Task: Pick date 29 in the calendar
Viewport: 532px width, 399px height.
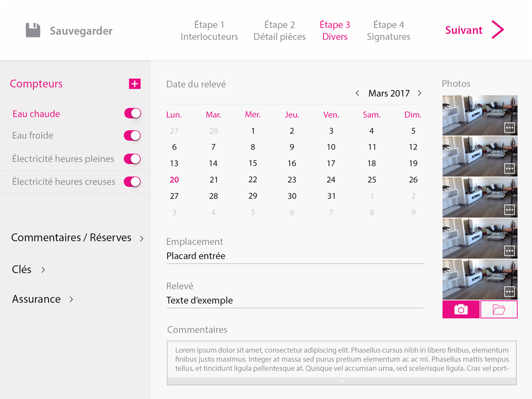Action: [x=253, y=196]
